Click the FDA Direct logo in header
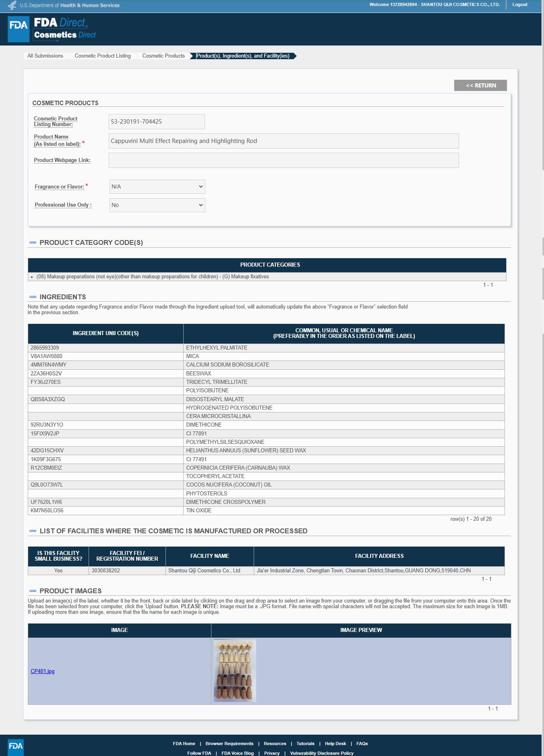 52,29
